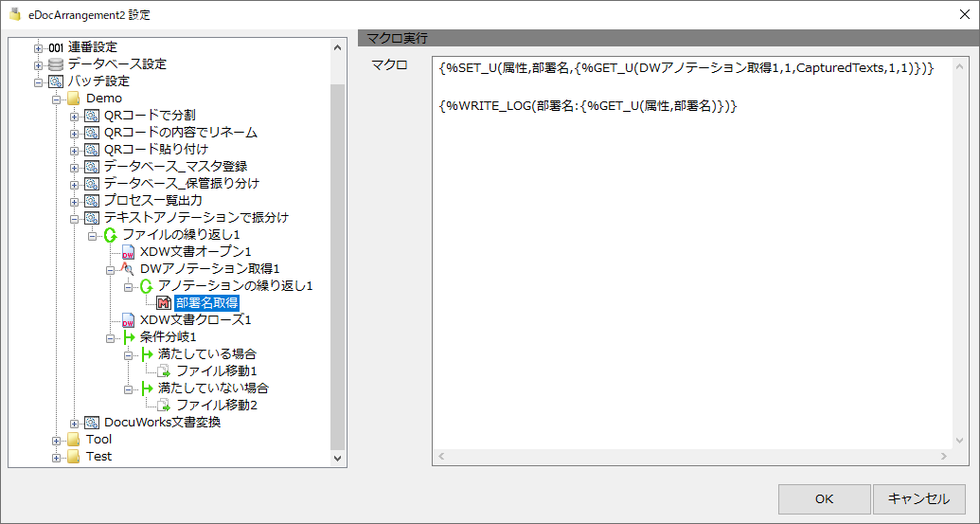Click the tree scrollbar up arrow
This screenshot has height=524, width=980.
pyautogui.click(x=337, y=46)
